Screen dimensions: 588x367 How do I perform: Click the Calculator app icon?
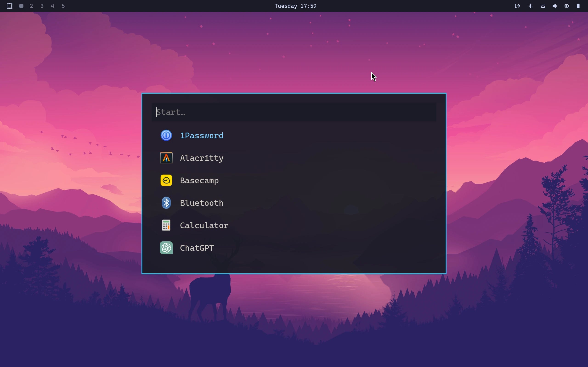[x=166, y=225]
